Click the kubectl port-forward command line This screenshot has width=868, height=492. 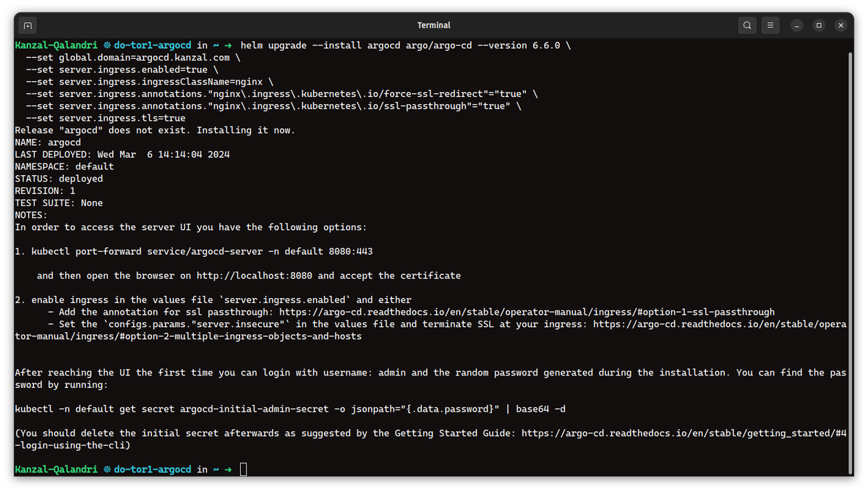tap(202, 251)
